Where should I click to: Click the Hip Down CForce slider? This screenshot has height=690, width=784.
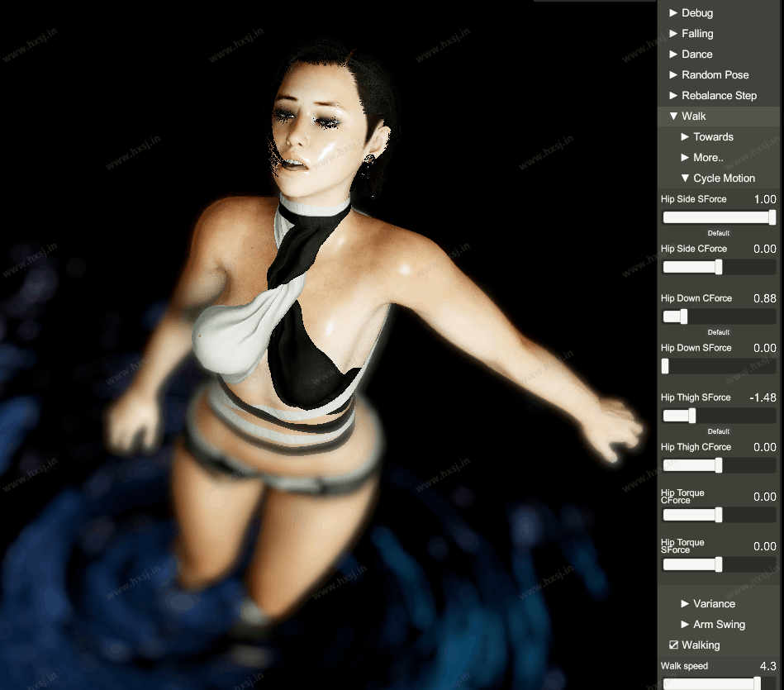(719, 316)
